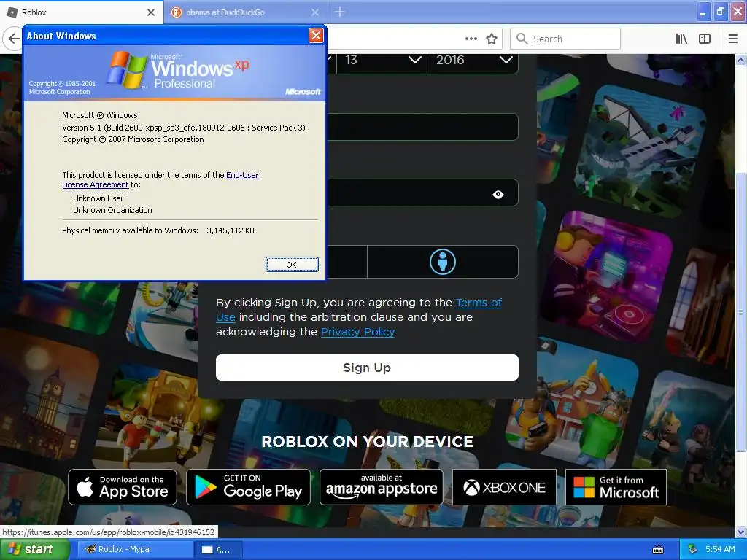Bookmark this page with the star icon
The height and width of the screenshot is (560, 747).
tap(492, 39)
